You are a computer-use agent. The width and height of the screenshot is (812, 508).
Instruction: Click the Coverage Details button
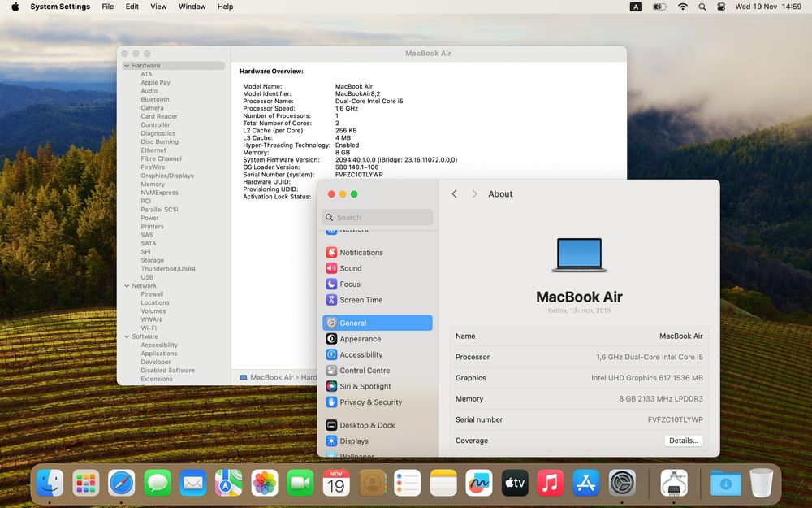pos(684,441)
